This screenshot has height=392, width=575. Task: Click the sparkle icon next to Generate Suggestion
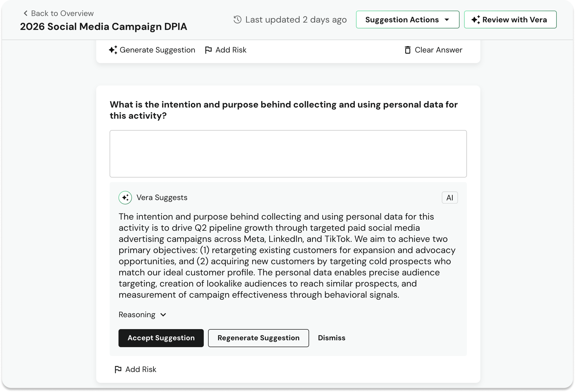click(x=113, y=50)
